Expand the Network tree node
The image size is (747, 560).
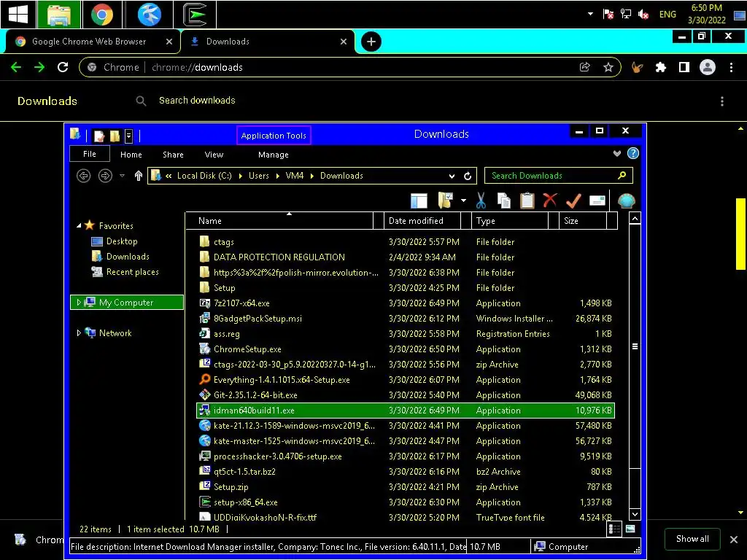79,332
